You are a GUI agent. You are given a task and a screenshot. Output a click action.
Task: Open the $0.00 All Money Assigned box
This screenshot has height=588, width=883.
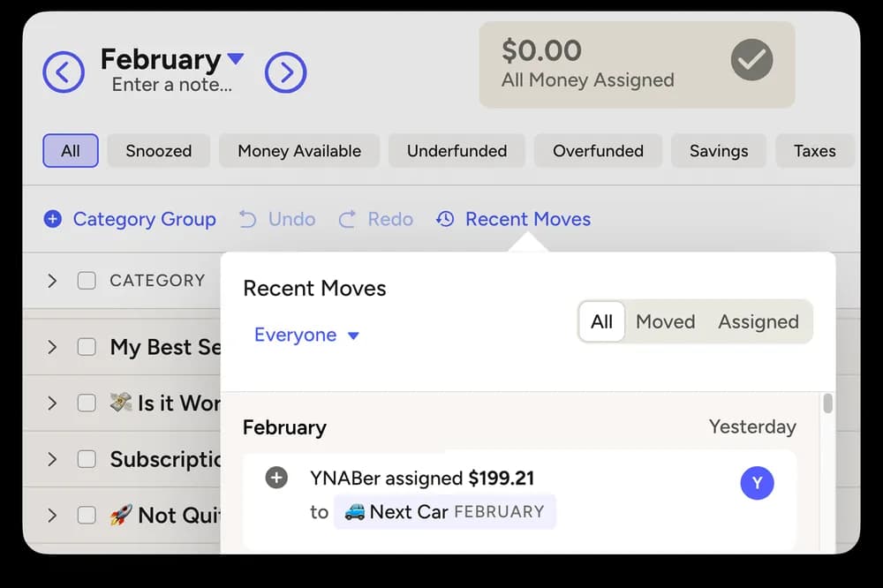637,64
